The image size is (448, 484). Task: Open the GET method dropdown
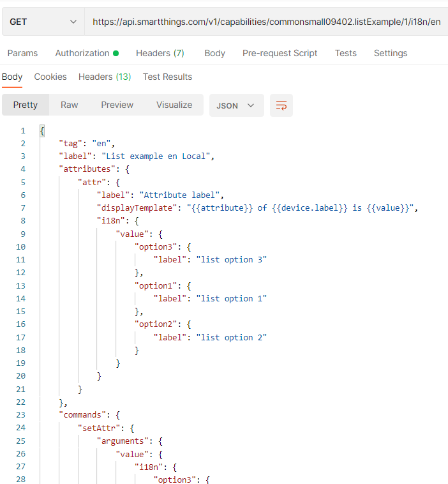(43, 22)
